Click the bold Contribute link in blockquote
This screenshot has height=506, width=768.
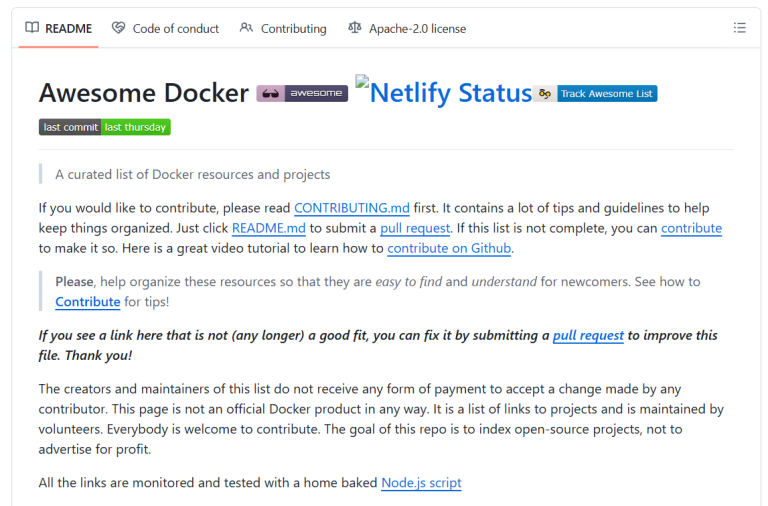pyautogui.click(x=88, y=302)
